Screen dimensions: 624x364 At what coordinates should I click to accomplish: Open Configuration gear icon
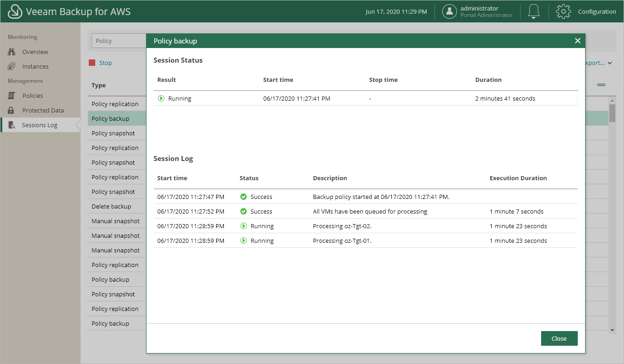coord(564,11)
